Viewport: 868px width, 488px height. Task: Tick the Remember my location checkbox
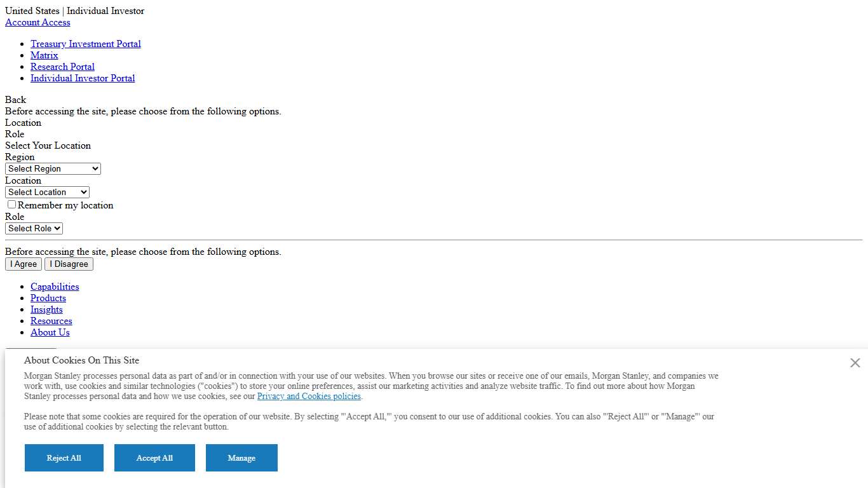coord(11,205)
